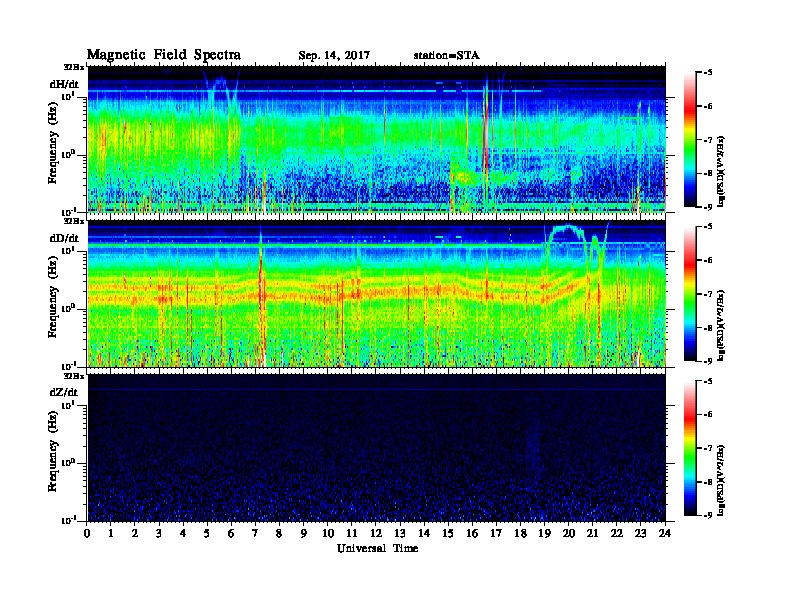This screenshot has width=792, height=612.
Task: Click the "20" hour tick on the time axis
Action: coord(569,534)
